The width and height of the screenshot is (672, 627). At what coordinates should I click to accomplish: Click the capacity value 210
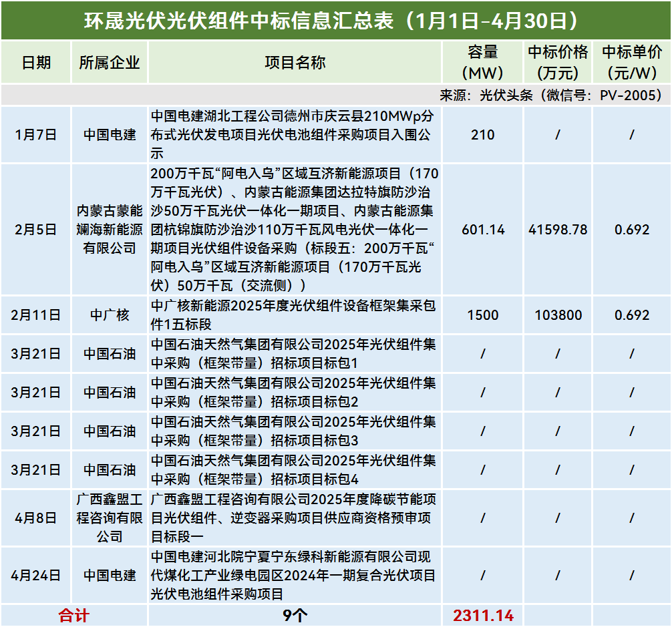tap(482, 134)
